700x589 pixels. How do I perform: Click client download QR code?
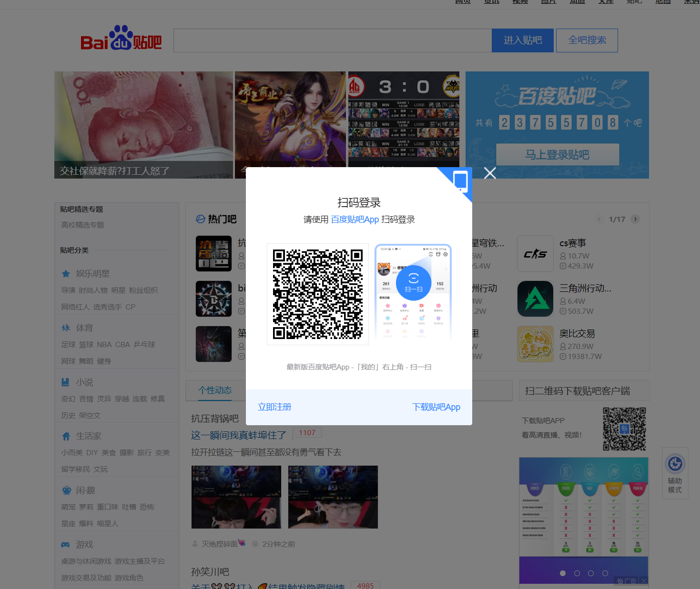(625, 429)
